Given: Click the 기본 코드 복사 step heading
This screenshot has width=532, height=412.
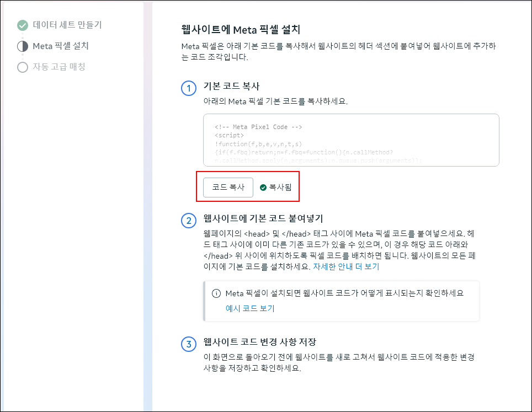Looking at the screenshot, I should tap(231, 87).
